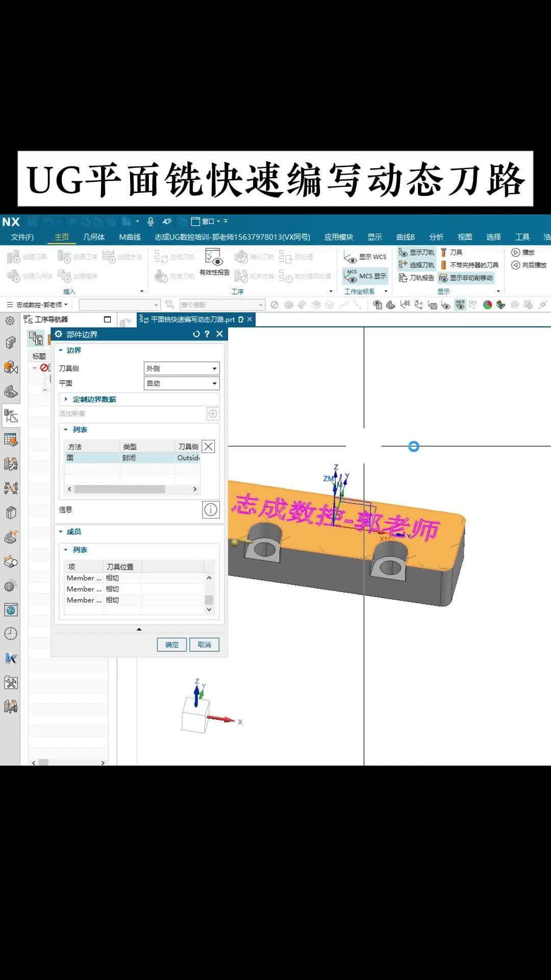Select the first Member 相切 row
The width and height of the screenshot is (551, 980).
click(x=134, y=578)
